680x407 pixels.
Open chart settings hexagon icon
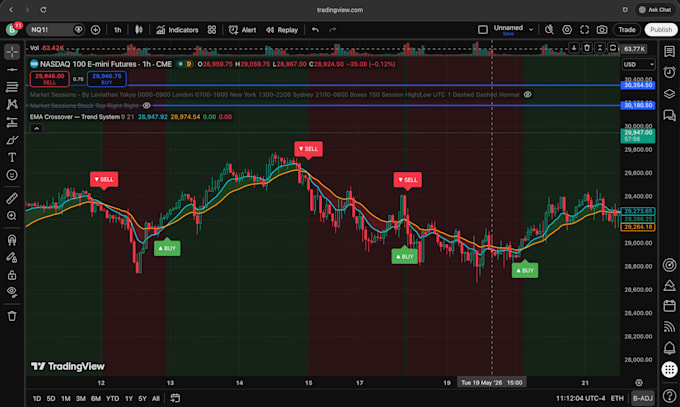tap(567, 30)
